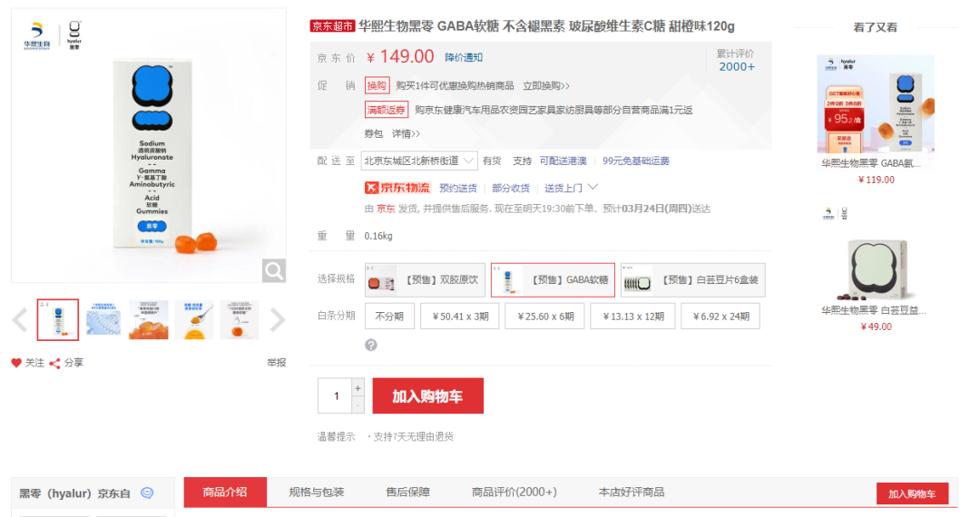Click the question mark help icon
This screenshot has height=517, width=980.
(370, 346)
